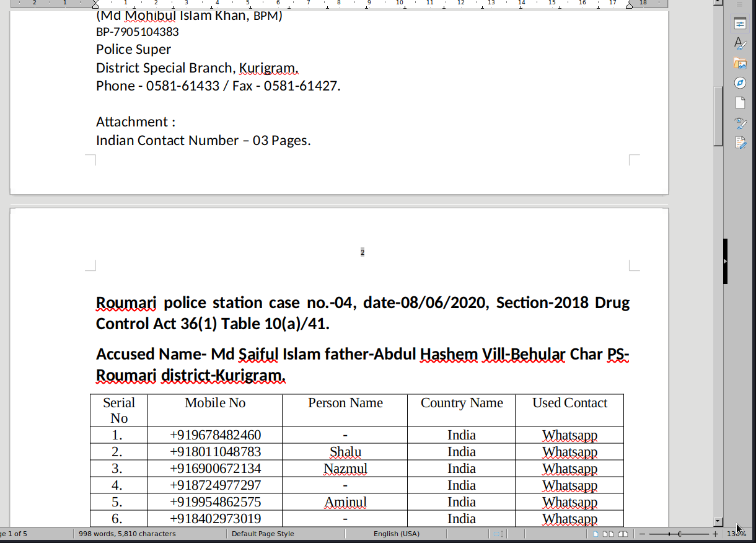Click 'India' in serial 1 row
The width and height of the screenshot is (756, 543).
462,435
